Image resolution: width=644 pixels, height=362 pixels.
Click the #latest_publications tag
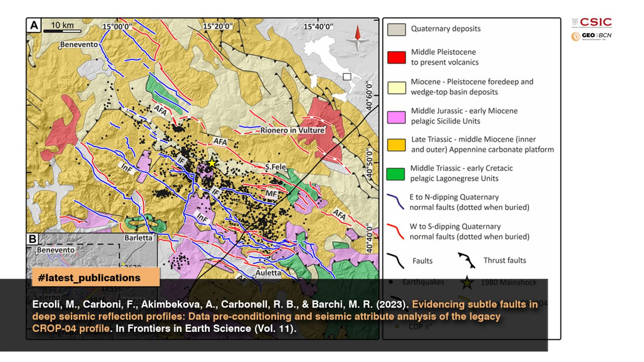coord(96,278)
